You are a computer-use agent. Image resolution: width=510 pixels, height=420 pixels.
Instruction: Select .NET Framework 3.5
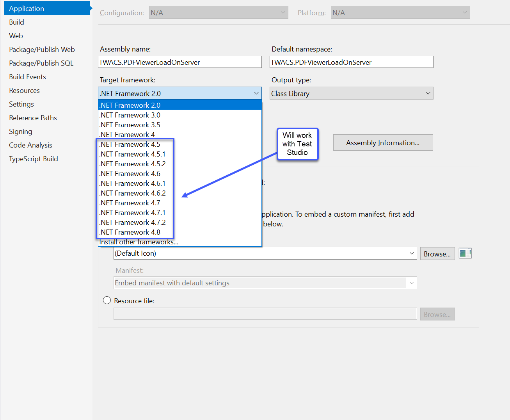180,125
